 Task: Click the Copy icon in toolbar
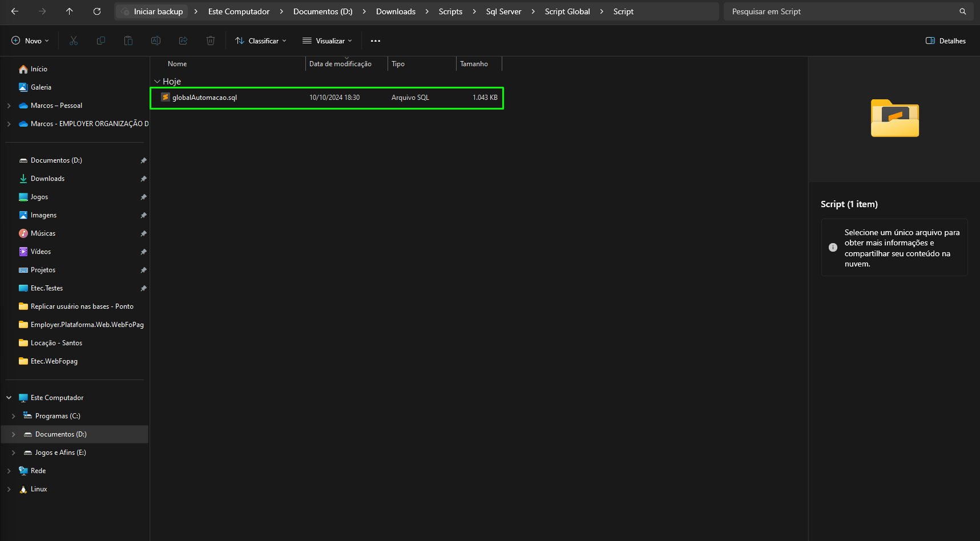101,41
